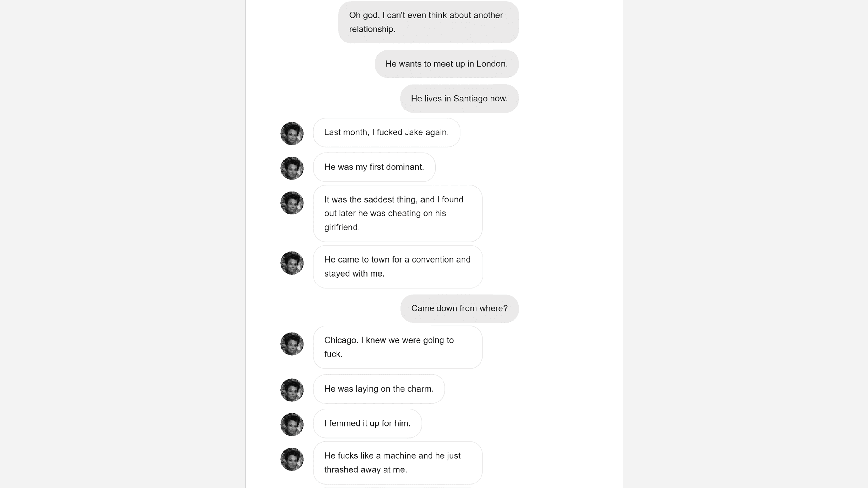Select the "I femmed it up for him" message
This screenshot has width=868, height=488.
(x=367, y=424)
